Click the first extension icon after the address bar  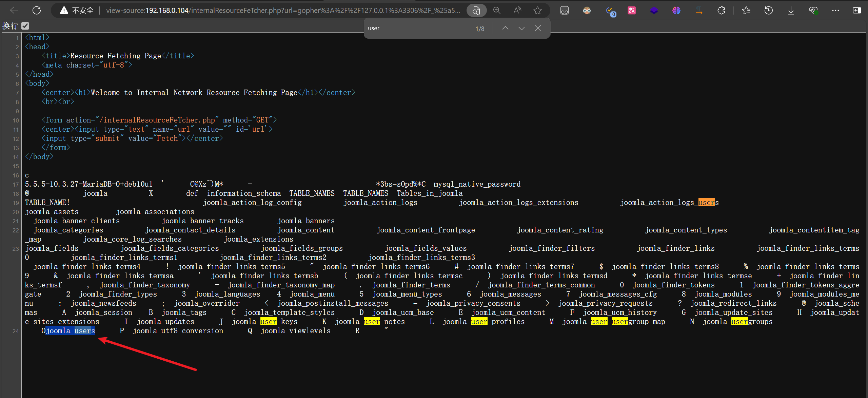point(565,11)
